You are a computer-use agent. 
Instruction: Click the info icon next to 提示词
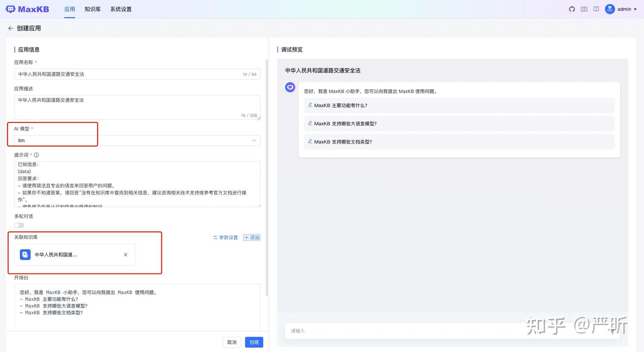pyautogui.click(x=36, y=155)
